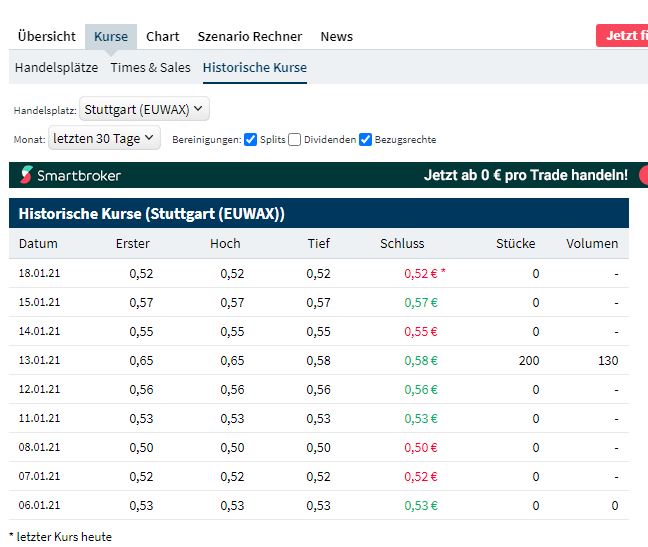The width and height of the screenshot is (648, 547).
Task: Uncheck the Splits checkbox
Action: (x=251, y=140)
